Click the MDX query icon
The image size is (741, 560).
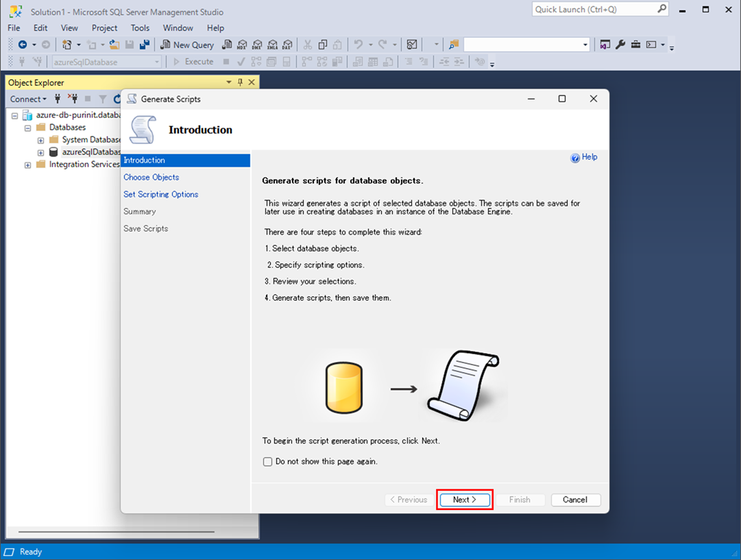click(242, 45)
